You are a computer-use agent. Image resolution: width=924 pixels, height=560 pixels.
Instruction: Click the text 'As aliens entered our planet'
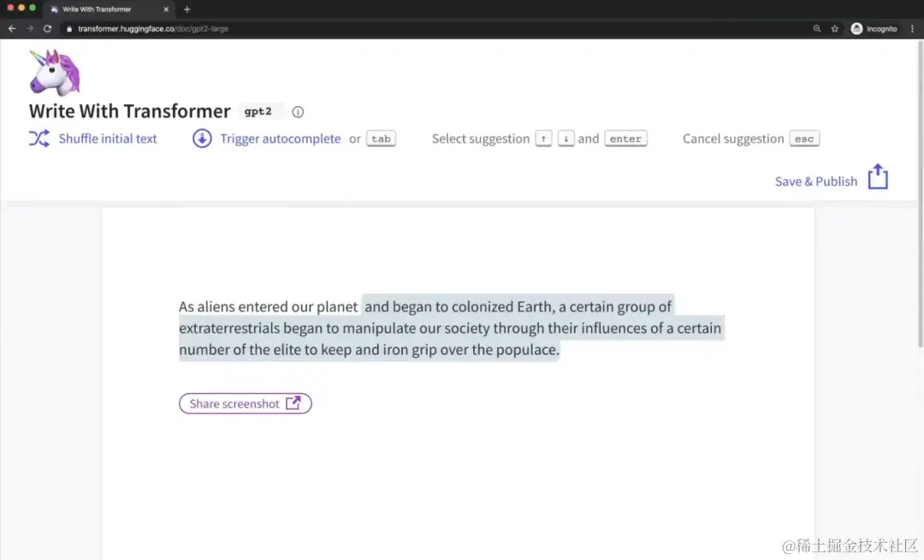pyautogui.click(x=268, y=307)
